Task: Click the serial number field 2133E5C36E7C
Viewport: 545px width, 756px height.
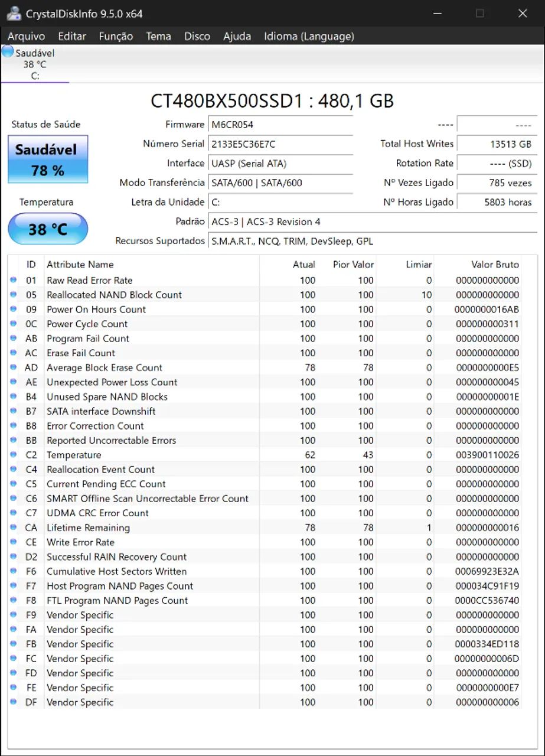Action: click(281, 144)
